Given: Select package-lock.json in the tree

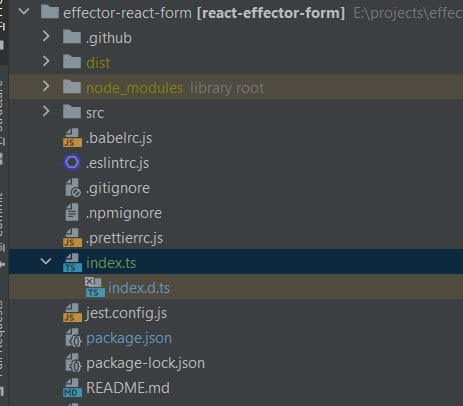Looking at the screenshot, I should pos(145,363).
